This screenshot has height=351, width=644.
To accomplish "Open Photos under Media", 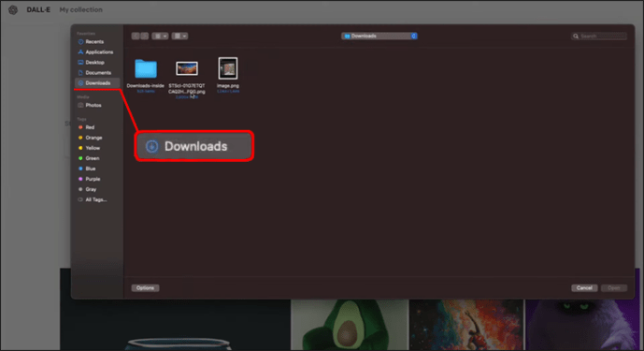I will coord(90,105).
